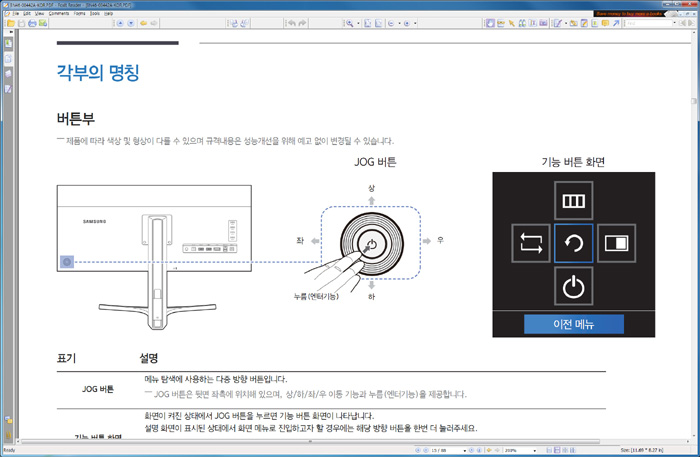
Task: Open the Tools menu
Action: (x=94, y=14)
